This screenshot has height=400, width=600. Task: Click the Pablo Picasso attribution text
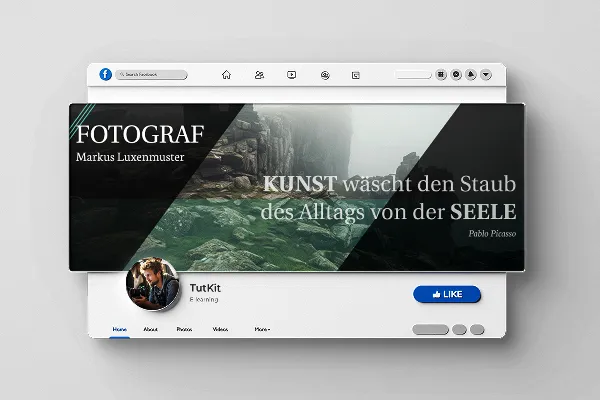pyautogui.click(x=492, y=233)
